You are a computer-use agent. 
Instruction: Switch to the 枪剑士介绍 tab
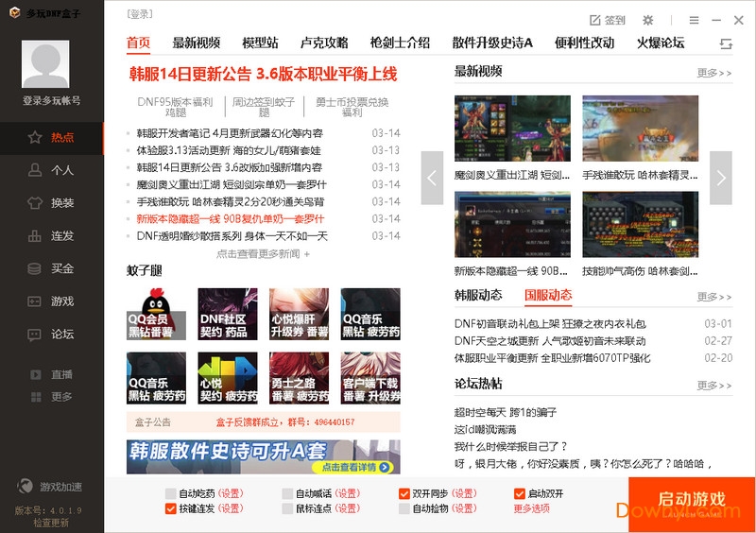click(400, 43)
